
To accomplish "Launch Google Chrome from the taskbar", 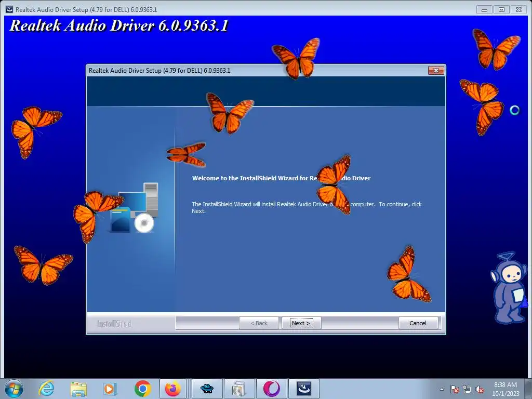I will (x=142, y=389).
